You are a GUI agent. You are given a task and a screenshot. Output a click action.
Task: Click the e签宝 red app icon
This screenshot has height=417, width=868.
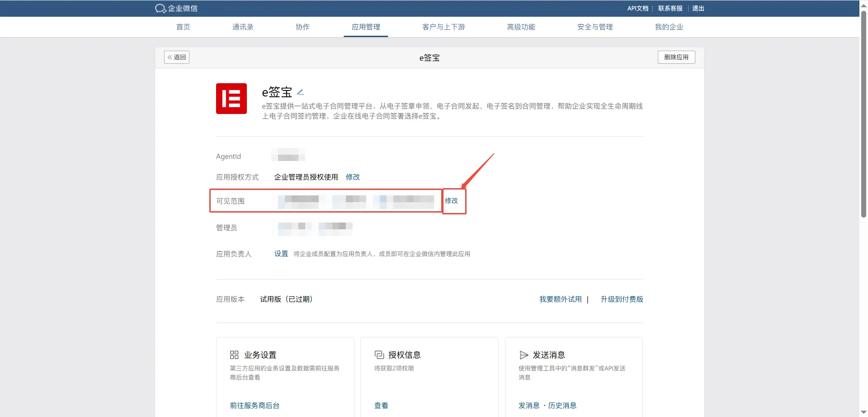pyautogui.click(x=231, y=99)
